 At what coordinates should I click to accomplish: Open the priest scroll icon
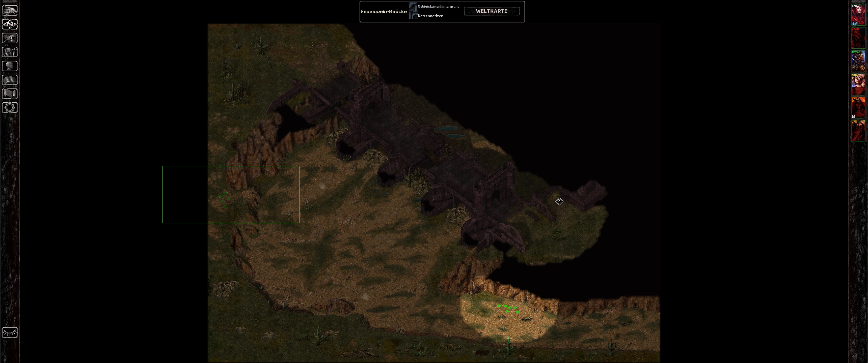pyautogui.click(x=10, y=94)
